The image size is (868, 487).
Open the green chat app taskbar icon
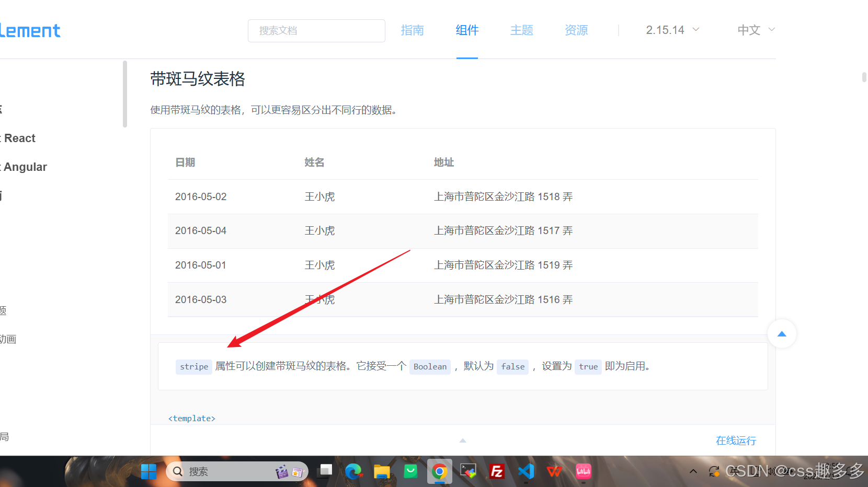tap(410, 472)
